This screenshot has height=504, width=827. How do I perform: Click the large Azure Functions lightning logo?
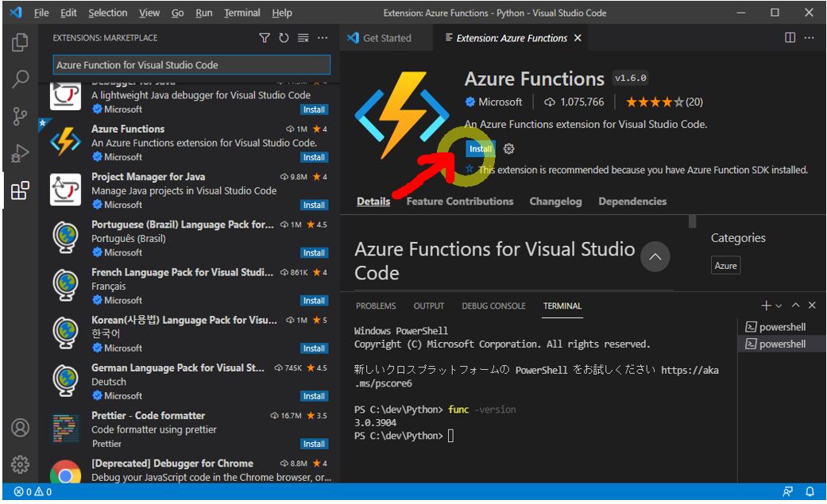[x=402, y=115]
